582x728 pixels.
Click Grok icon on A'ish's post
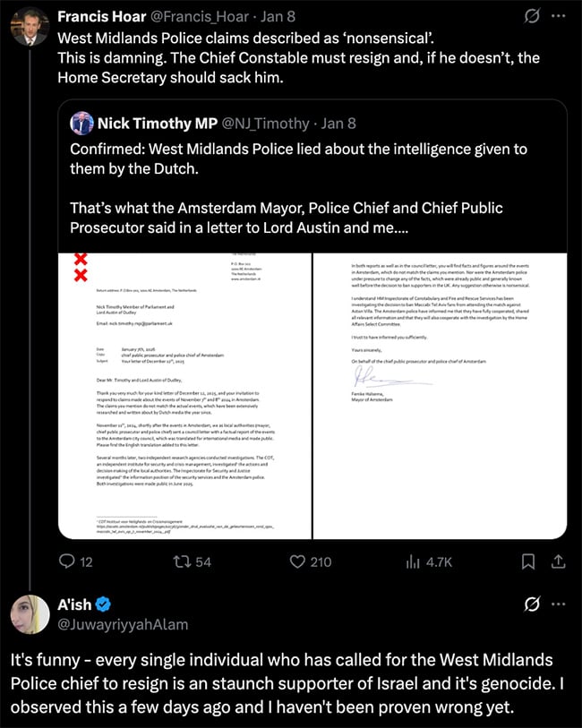(532, 605)
